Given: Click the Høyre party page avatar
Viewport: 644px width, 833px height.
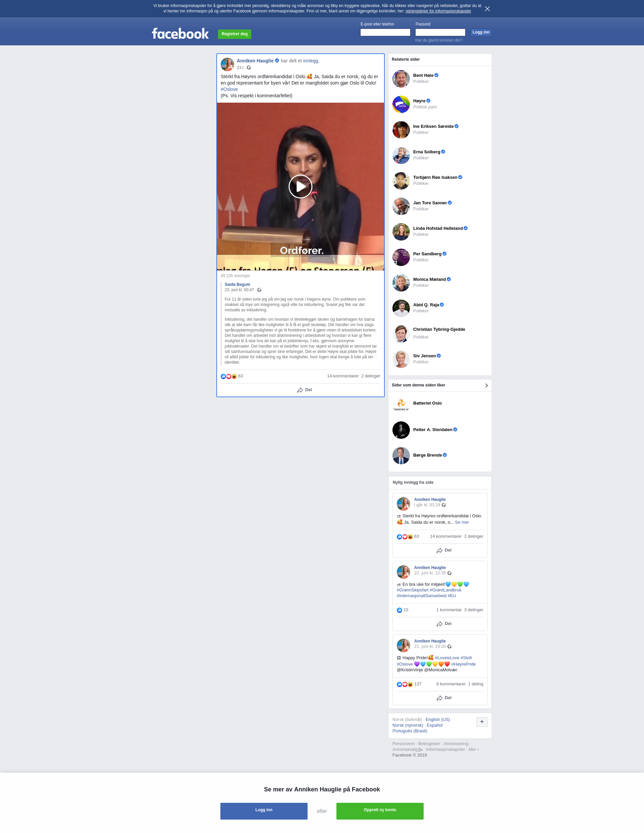Looking at the screenshot, I should pos(401,104).
